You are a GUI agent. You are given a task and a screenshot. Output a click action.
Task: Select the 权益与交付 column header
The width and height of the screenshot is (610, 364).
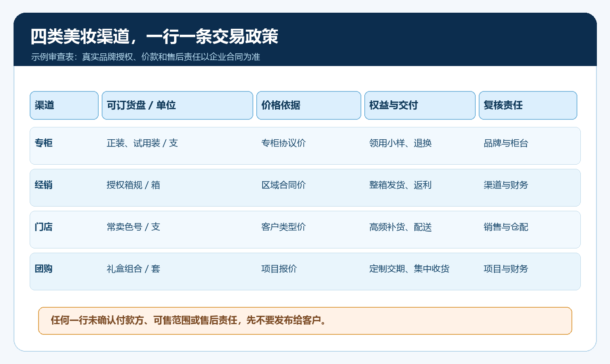pyautogui.click(x=420, y=105)
